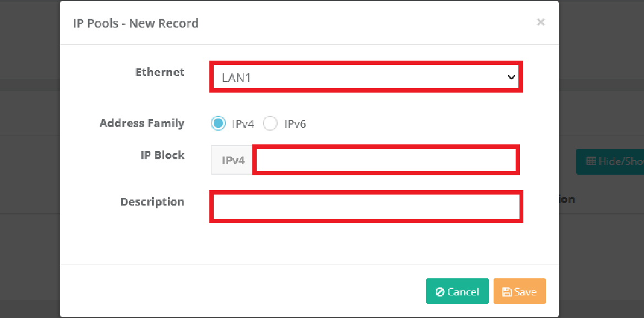
Task: Click the chevron arrow on Ethernet select
Action: 511,77
